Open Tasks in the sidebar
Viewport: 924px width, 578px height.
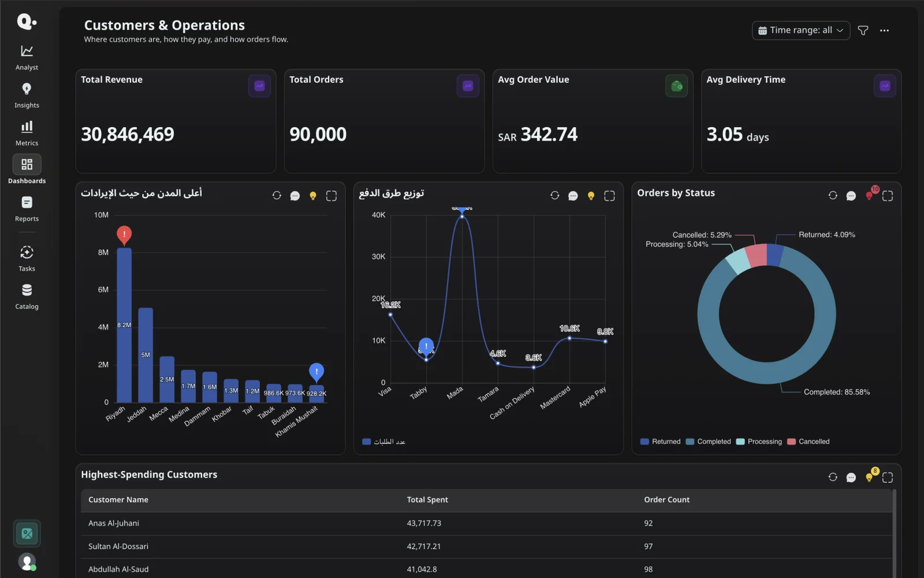[x=27, y=258]
